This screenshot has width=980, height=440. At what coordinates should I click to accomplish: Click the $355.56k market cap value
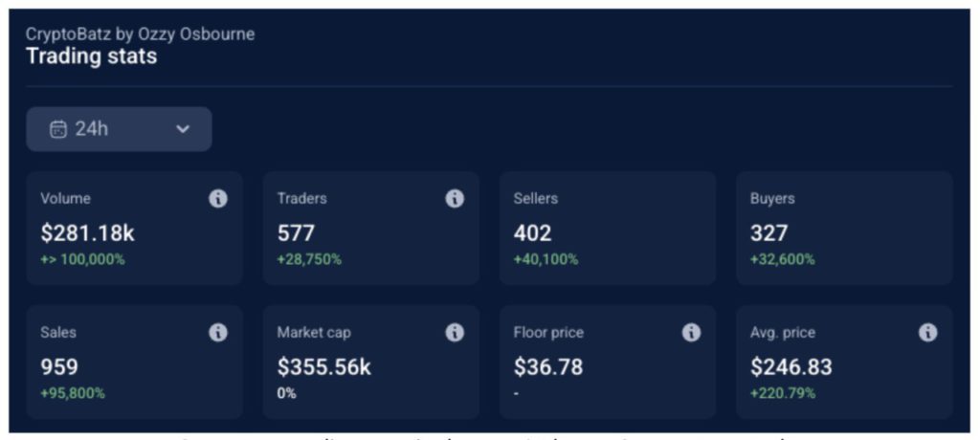[323, 366]
